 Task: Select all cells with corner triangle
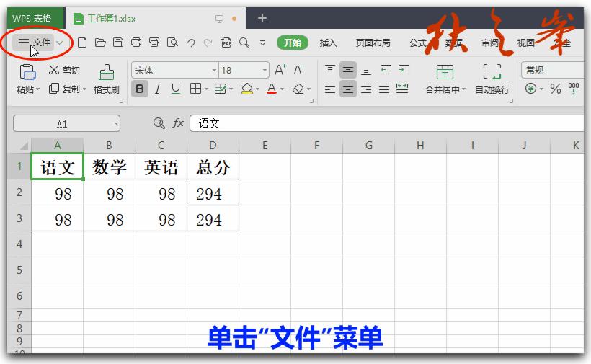23,146
